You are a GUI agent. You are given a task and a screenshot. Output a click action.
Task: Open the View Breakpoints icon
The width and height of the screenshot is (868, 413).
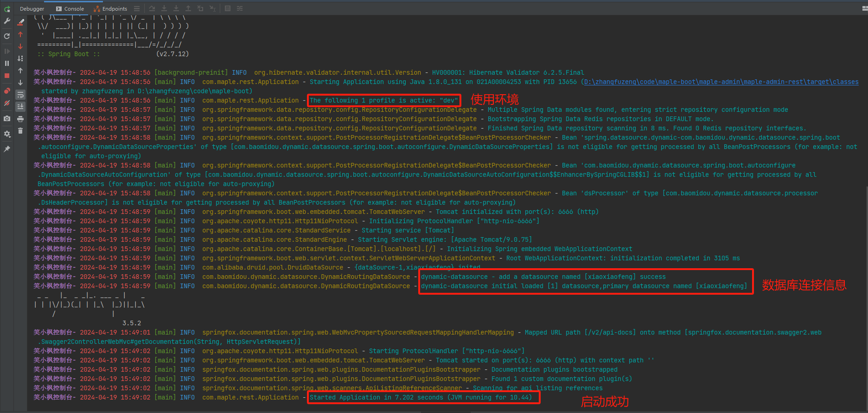point(7,91)
